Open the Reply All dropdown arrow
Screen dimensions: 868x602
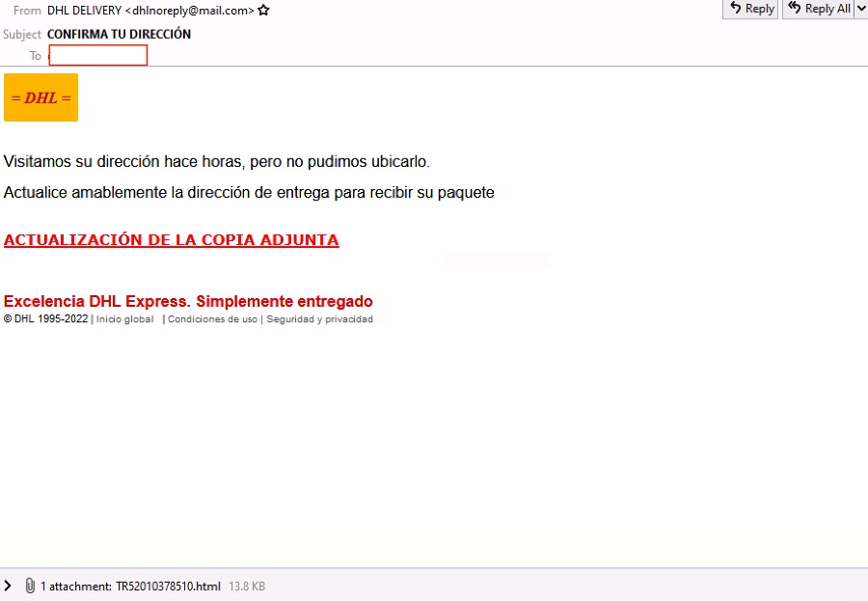point(861,9)
